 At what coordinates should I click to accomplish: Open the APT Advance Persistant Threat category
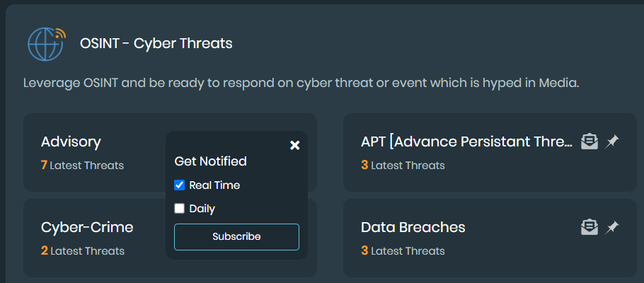coord(466,142)
